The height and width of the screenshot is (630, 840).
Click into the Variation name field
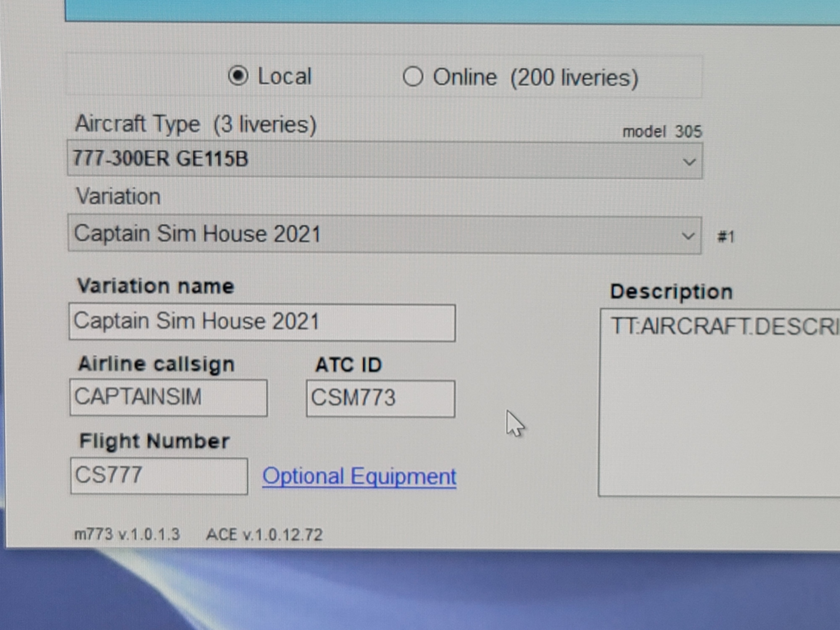(262, 322)
